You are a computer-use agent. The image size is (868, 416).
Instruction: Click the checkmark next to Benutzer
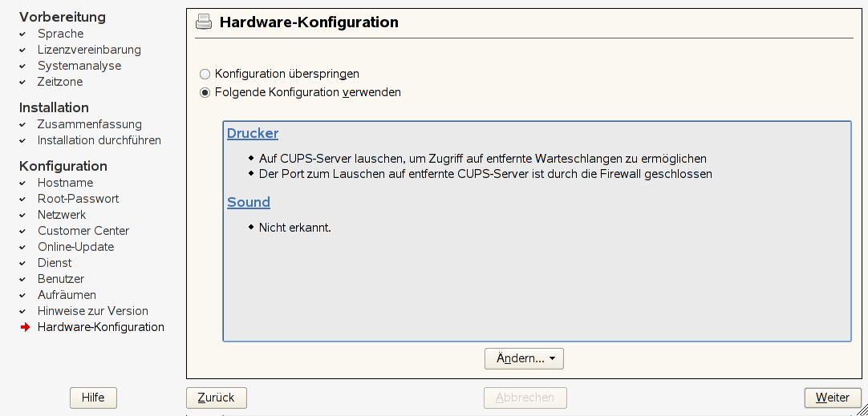(23, 280)
